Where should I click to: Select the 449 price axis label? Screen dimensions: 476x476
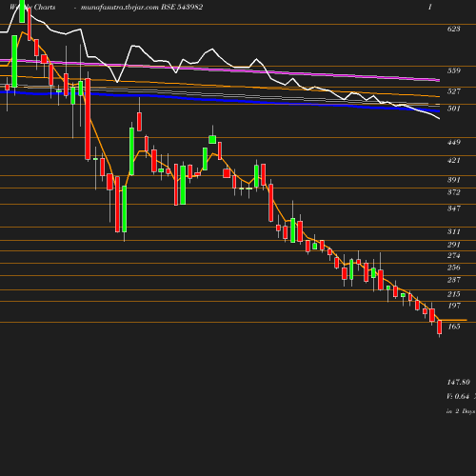453,142
